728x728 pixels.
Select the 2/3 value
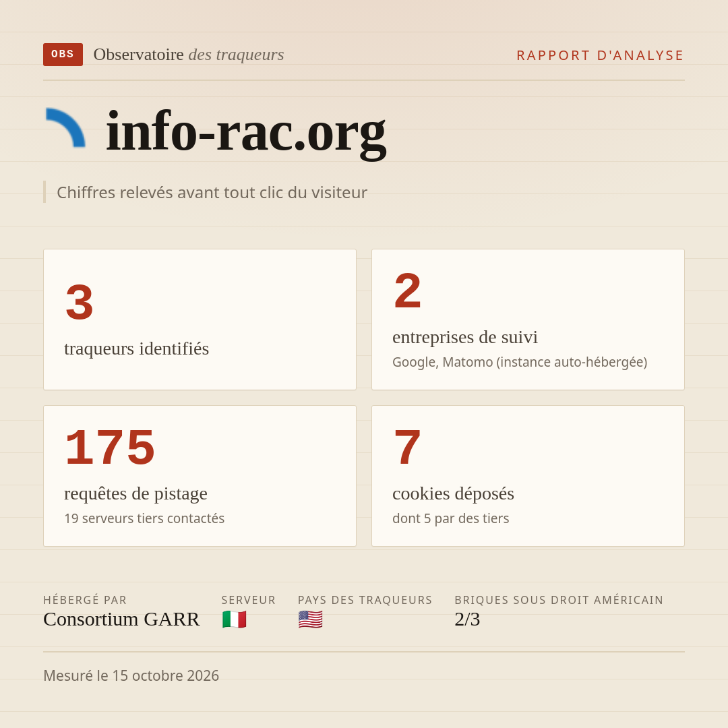click(467, 619)
